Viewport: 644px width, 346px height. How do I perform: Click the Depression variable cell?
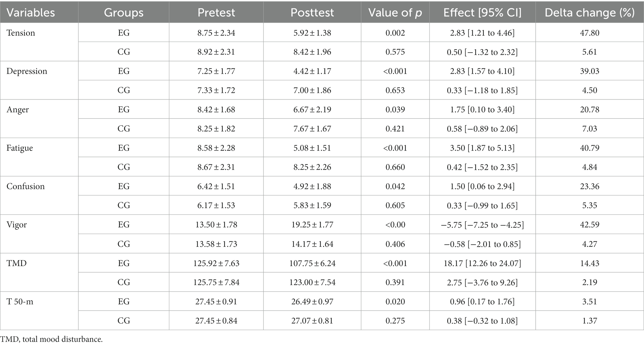(x=27, y=71)
